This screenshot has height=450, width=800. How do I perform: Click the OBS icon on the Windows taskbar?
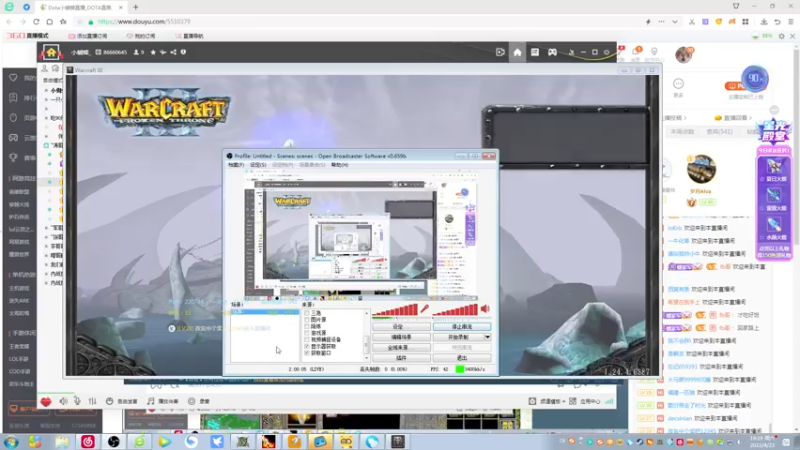point(113,441)
